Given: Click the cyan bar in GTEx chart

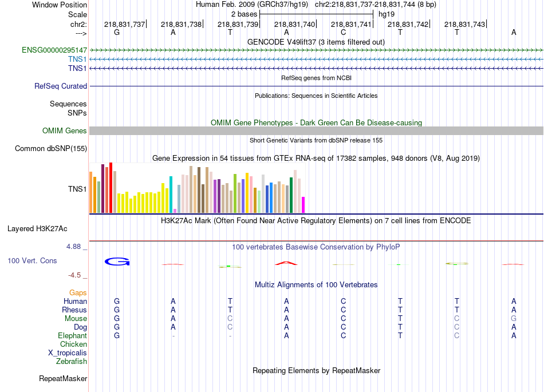Looking at the screenshot, I should pos(171,195).
